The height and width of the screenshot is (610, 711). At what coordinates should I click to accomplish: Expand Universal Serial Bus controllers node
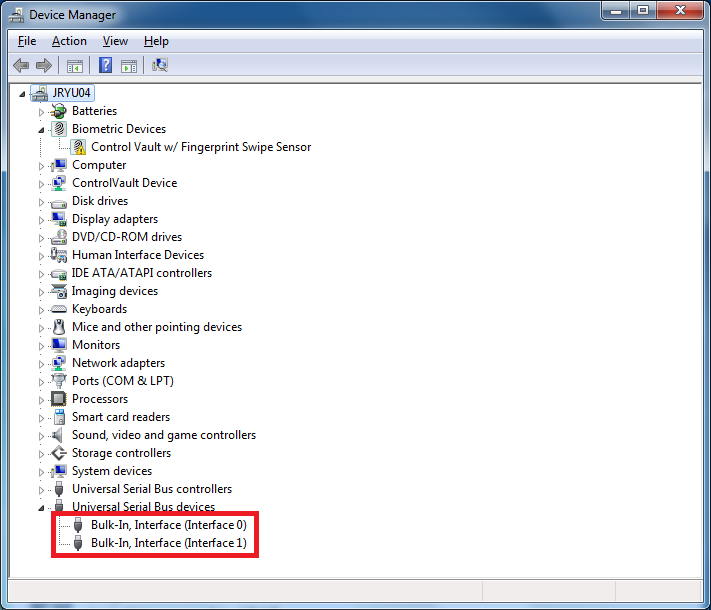(41, 490)
